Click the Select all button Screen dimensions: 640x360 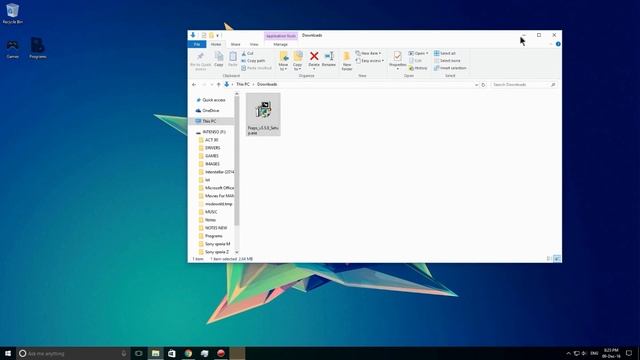pos(445,53)
